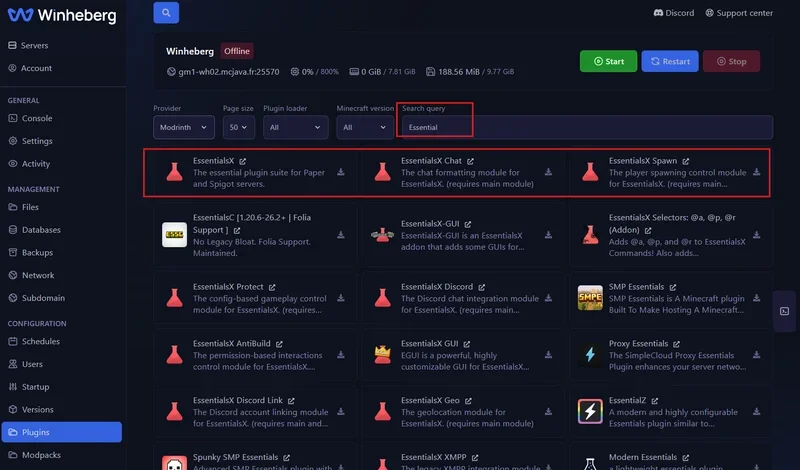800x470 pixels.
Task: Open the Console page
Action: [30, 118]
